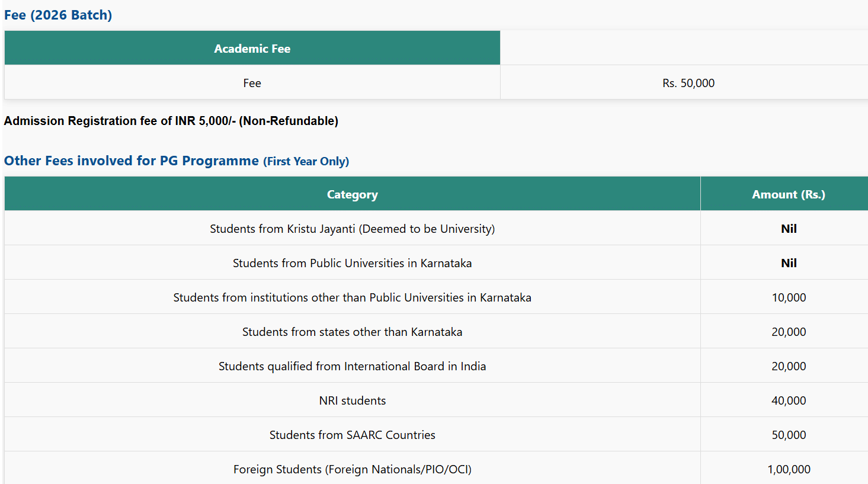The image size is (868, 484).
Task: Click the 1,00,000 Foreign Students amount
Action: tap(789, 469)
